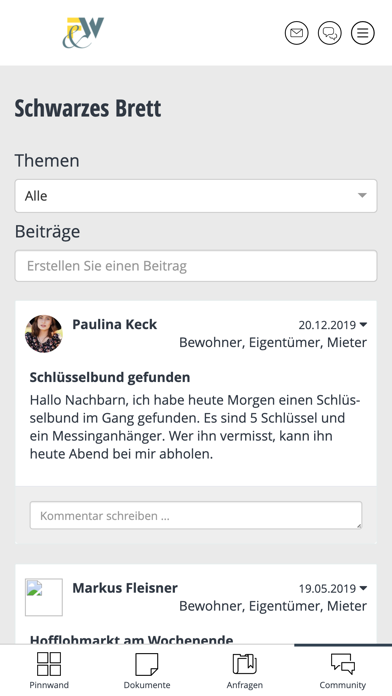Open Community speech bubbles icon
Image resolution: width=392 pixels, height=696 pixels.
coord(343,664)
